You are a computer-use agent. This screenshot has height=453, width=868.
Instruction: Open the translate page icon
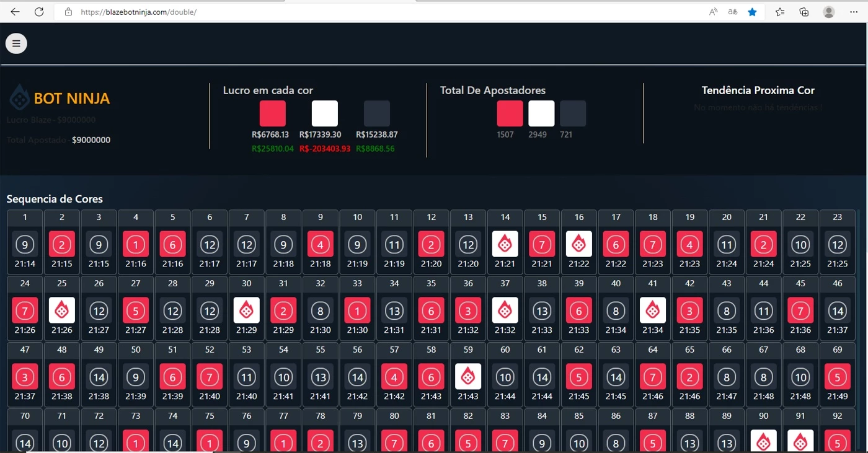click(733, 12)
